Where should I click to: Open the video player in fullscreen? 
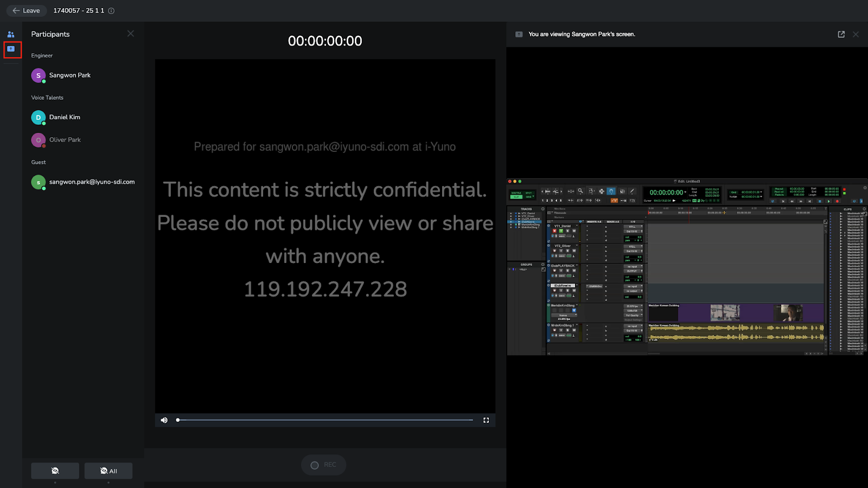(x=486, y=420)
